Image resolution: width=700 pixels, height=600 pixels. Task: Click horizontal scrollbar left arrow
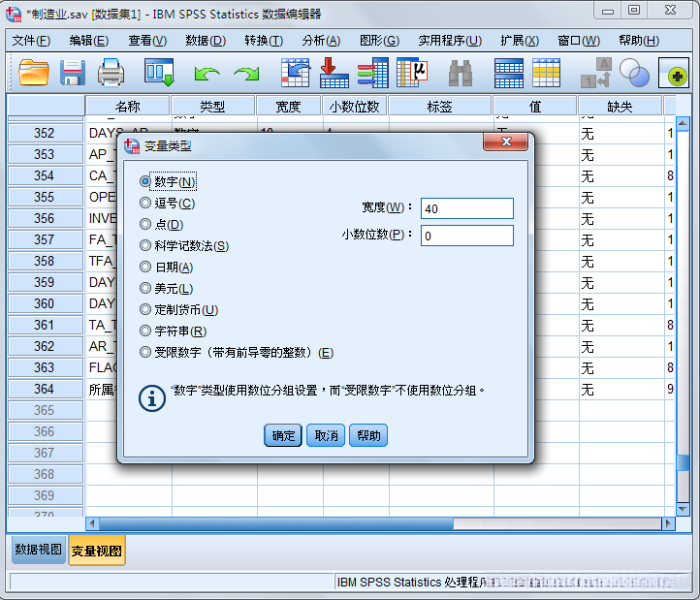pyautogui.click(x=92, y=523)
